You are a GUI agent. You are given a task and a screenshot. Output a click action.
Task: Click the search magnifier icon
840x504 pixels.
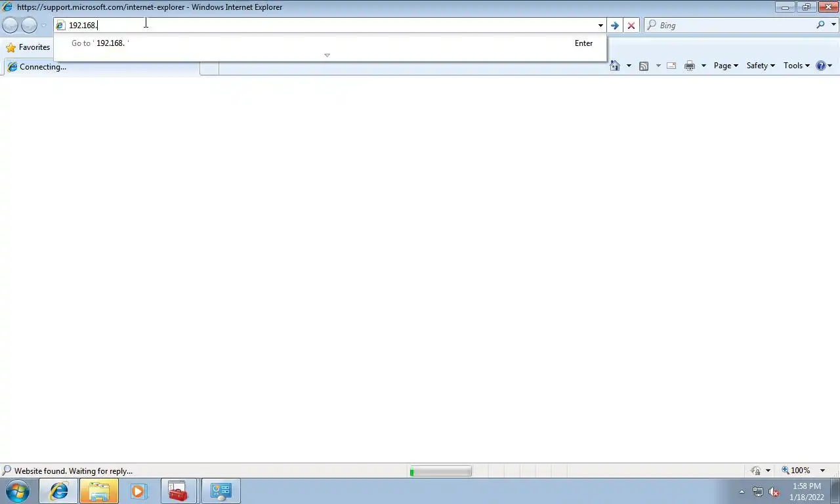click(x=820, y=25)
